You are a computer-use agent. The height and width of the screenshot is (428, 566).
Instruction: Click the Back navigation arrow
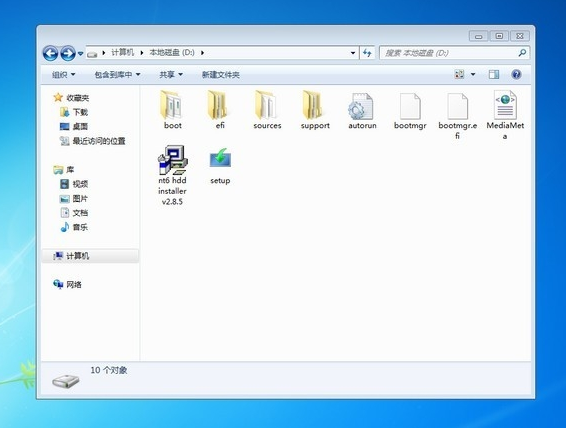[x=50, y=53]
